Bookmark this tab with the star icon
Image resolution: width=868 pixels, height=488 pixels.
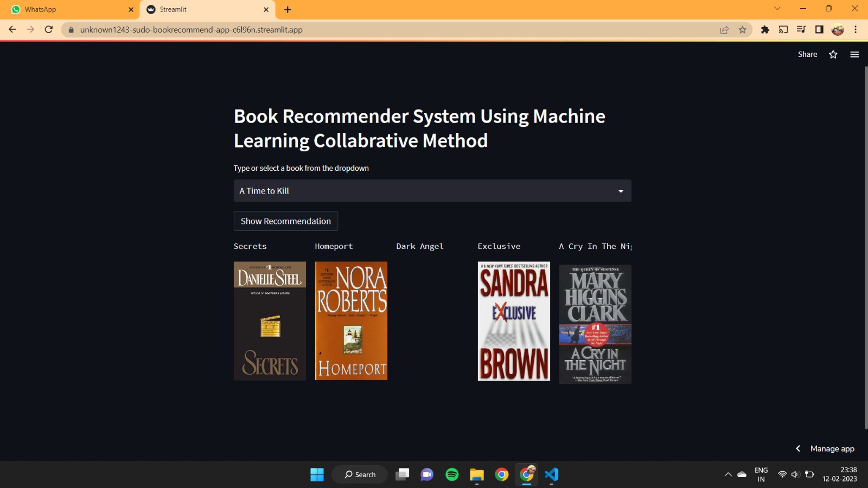tap(743, 30)
